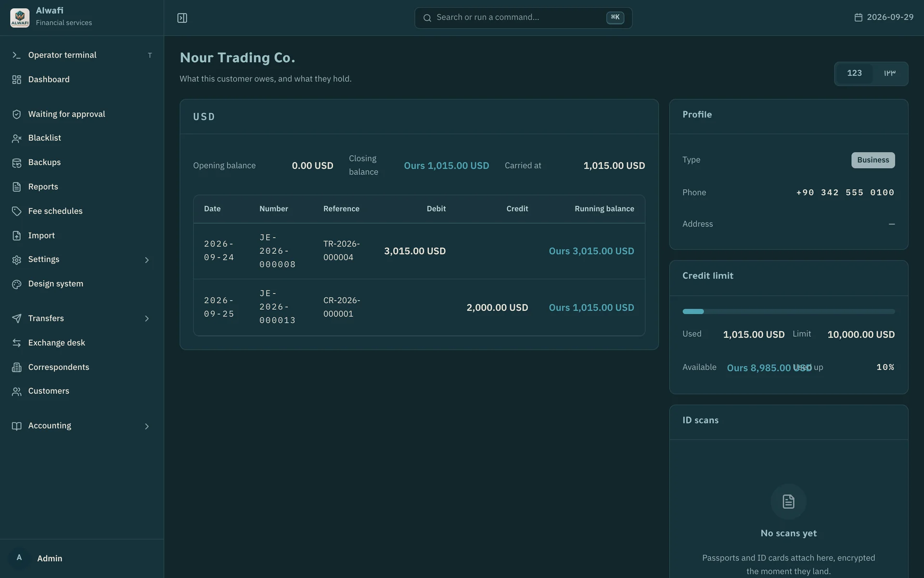The image size is (924, 578).
Task: Click the ⌘K shortcut badge
Action: click(615, 17)
